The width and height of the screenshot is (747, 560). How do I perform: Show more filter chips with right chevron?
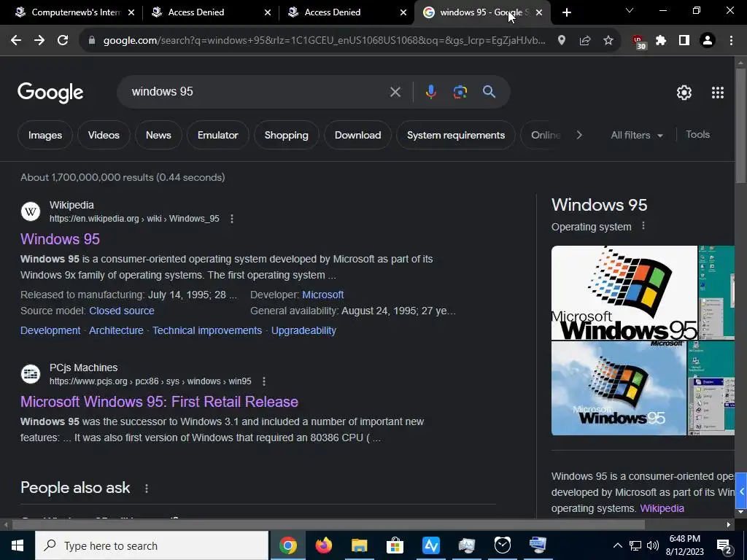(x=579, y=135)
